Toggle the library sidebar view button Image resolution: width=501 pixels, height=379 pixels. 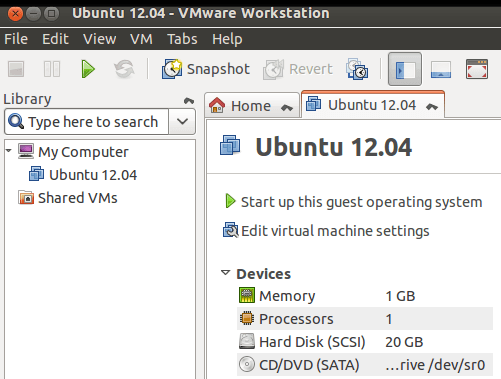(x=405, y=69)
